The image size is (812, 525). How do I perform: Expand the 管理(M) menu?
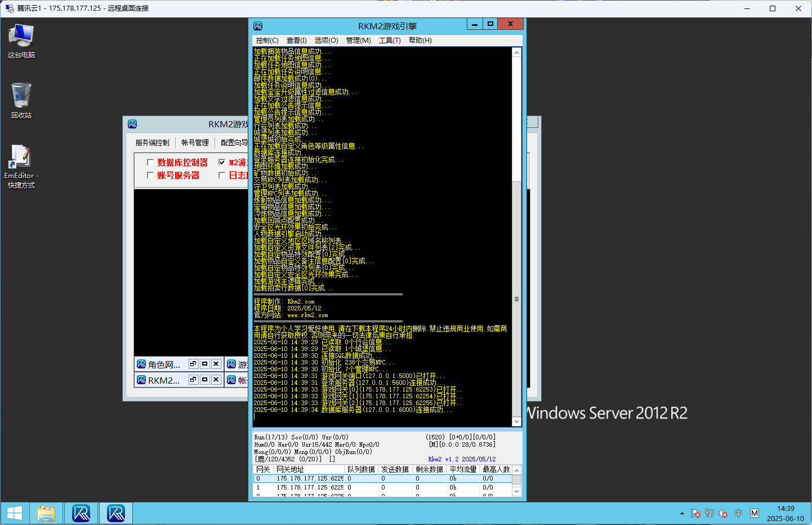coord(358,41)
